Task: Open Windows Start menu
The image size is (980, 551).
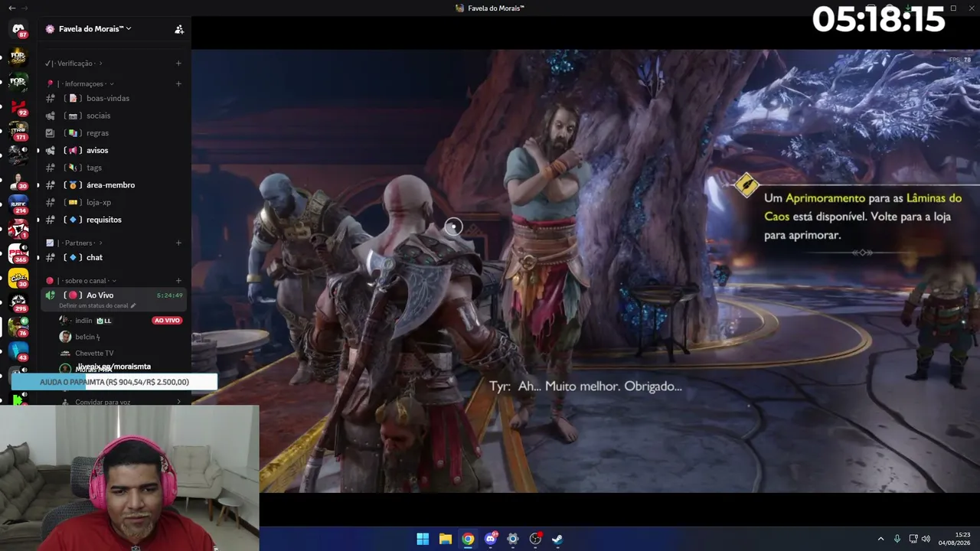Action: coord(423,539)
